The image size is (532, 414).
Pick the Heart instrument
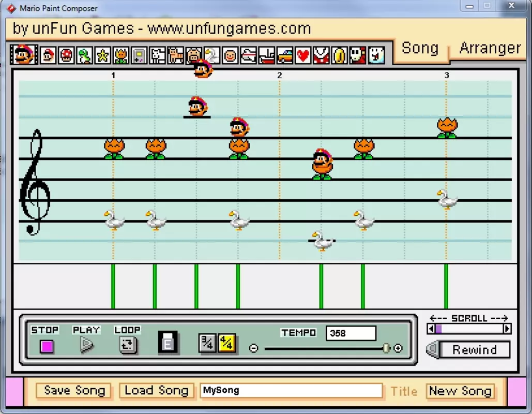[x=303, y=55]
